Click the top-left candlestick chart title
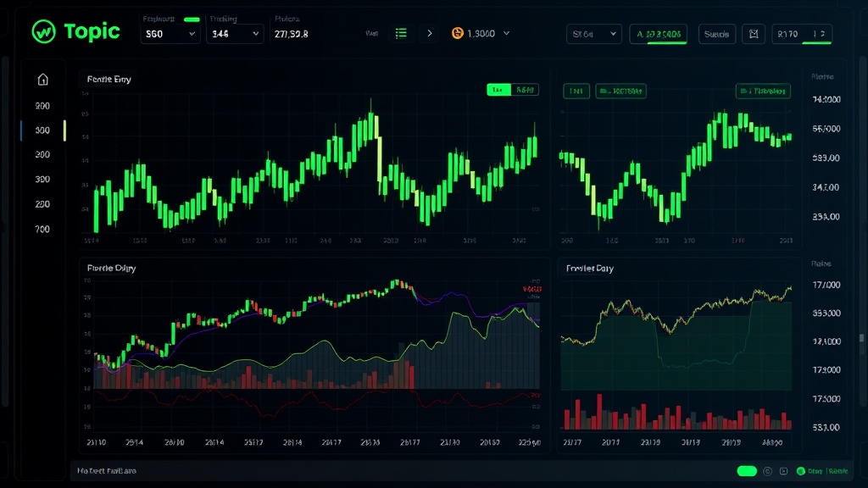 (109, 80)
